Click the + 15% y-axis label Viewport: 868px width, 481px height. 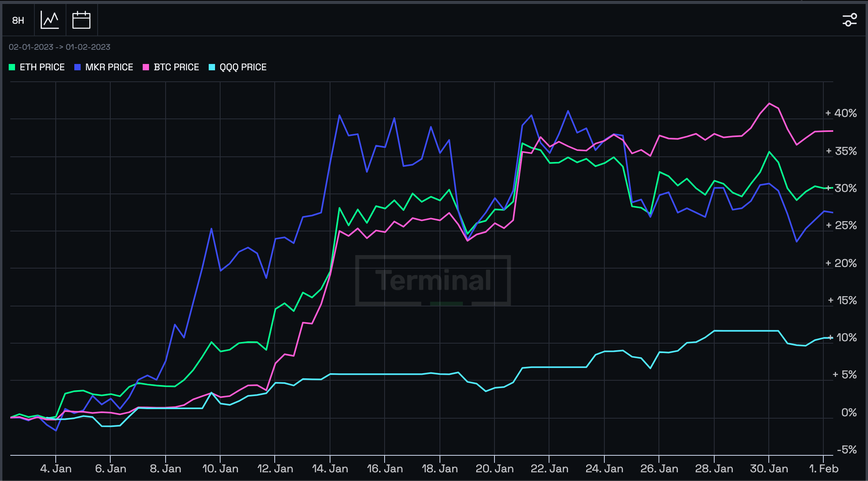click(842, 301)
